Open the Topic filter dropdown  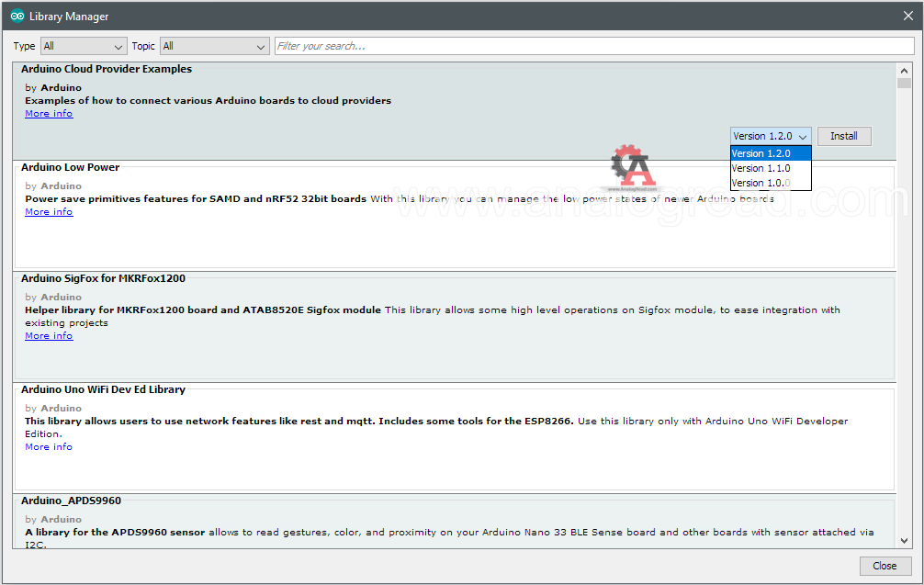click(x=215, y=46)
